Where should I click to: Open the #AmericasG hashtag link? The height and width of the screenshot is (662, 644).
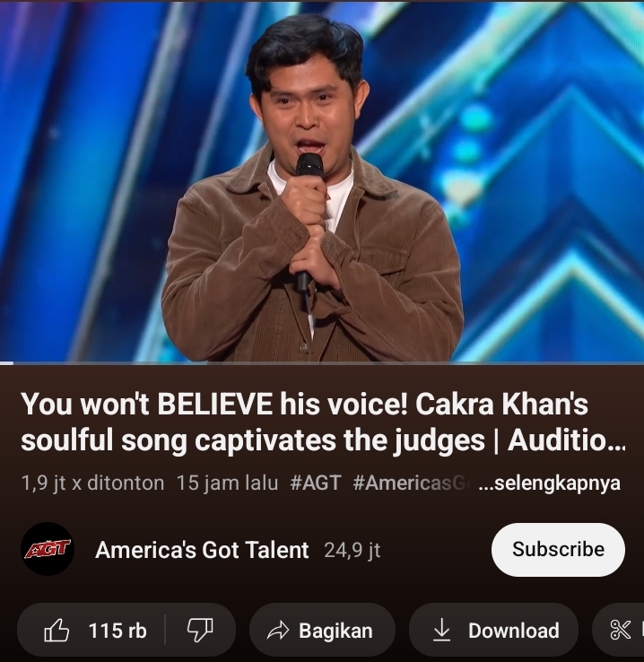[413, 483]
